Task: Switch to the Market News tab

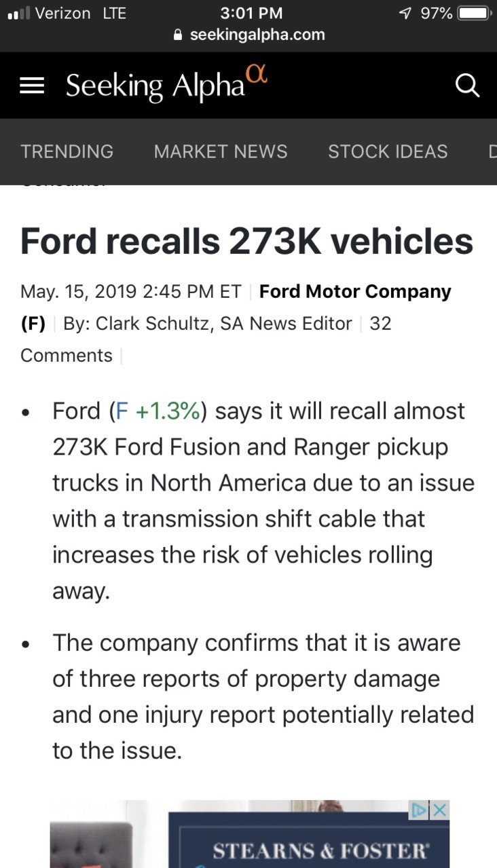Action: (221, 151)
